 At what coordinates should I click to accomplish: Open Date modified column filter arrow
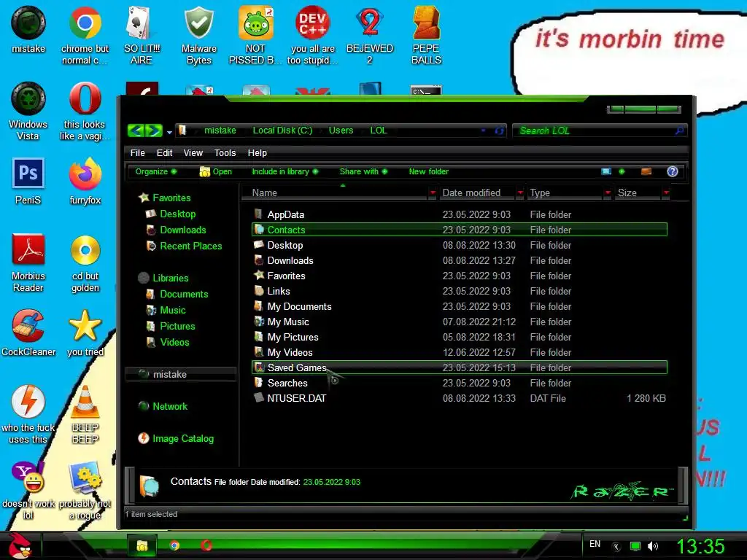(x=520, y=192)
